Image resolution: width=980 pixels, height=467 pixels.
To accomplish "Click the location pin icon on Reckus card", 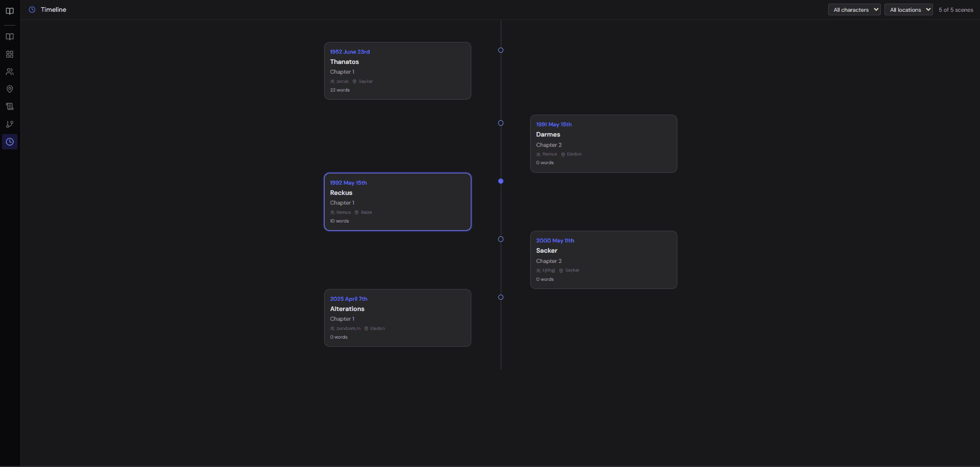I will click(x=357, y=212).
